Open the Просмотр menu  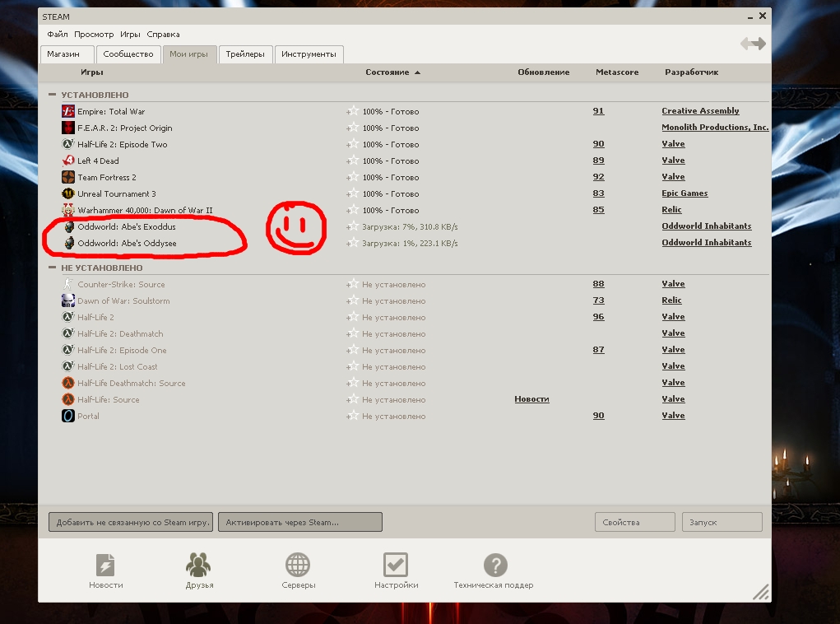[x=94, y=35]
